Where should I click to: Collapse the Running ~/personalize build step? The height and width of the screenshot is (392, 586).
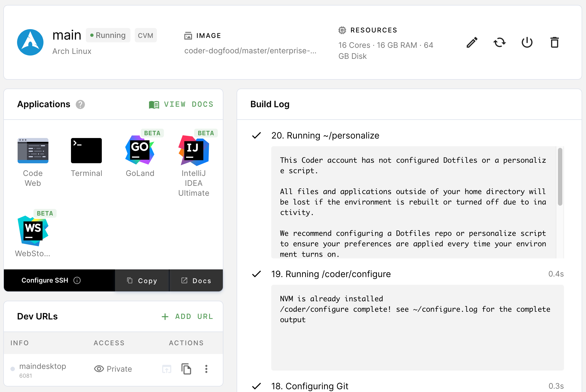325,135
